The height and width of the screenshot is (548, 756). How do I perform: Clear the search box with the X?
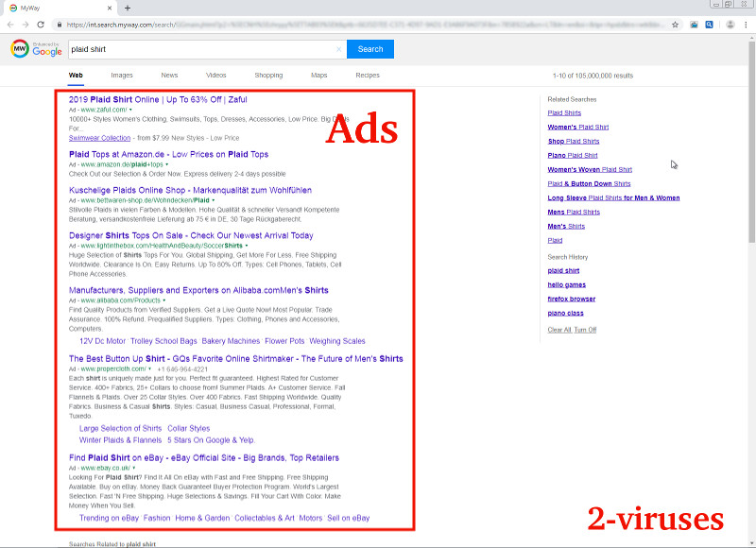[338, 48]
